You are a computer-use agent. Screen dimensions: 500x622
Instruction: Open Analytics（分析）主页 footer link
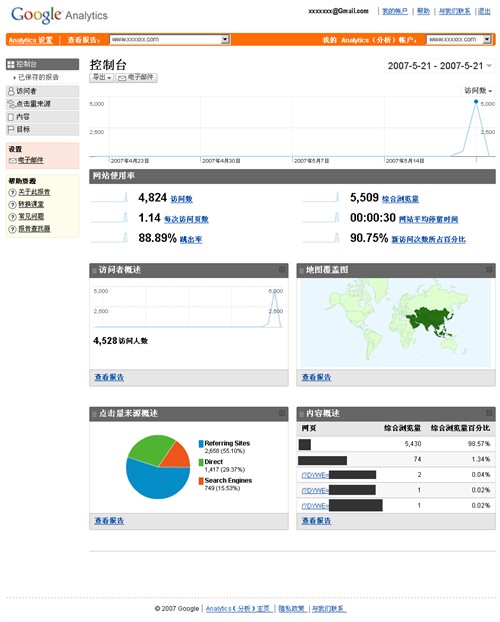239,609
